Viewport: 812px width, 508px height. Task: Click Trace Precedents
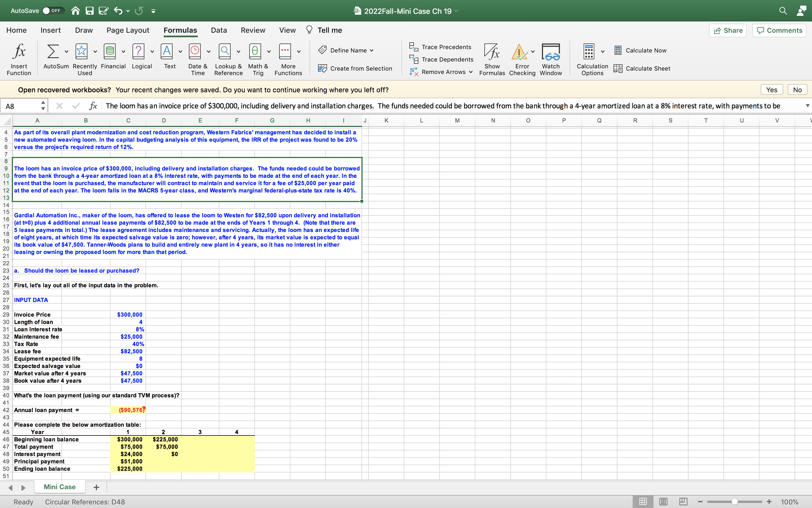click(440, 47)
